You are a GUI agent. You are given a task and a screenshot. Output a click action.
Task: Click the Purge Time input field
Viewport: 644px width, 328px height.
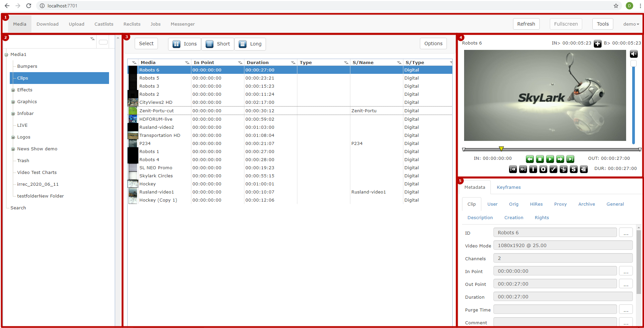click(x=555, y=309)
